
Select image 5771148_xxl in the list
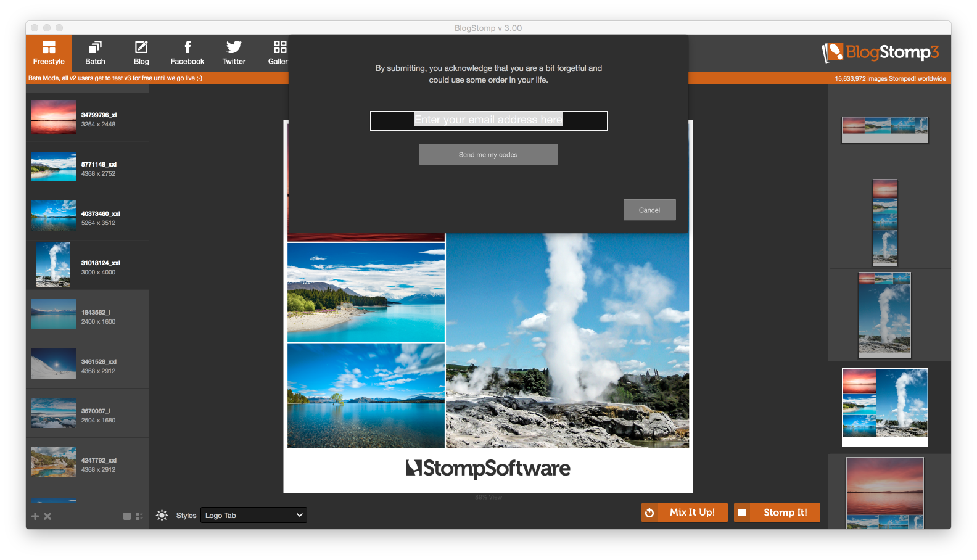tap(88, 167)
